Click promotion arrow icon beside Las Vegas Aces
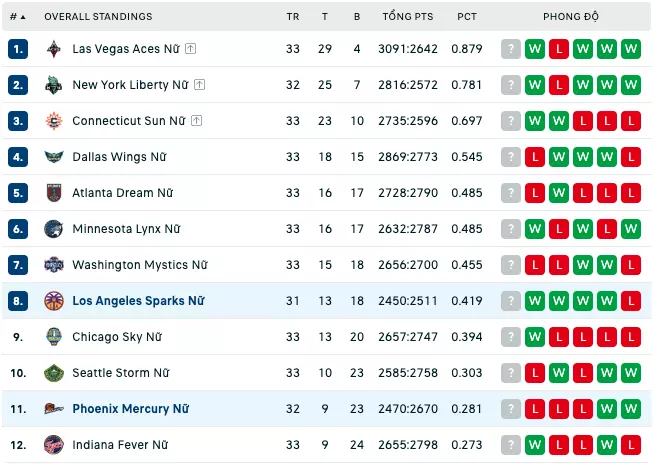 191,49
